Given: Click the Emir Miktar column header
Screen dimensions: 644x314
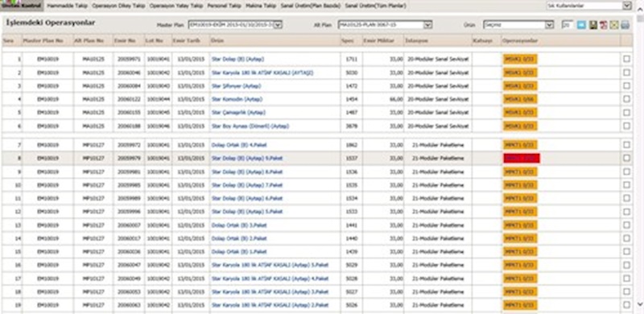Looking at the screenshot, I should click(378, 41).
